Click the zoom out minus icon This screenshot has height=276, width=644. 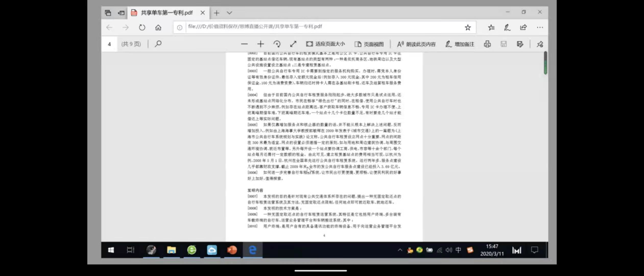(x=244, y=44)
